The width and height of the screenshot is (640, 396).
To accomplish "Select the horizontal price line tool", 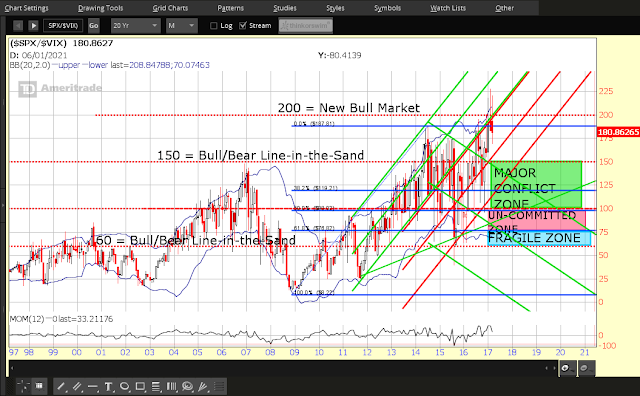I will 93,386.
